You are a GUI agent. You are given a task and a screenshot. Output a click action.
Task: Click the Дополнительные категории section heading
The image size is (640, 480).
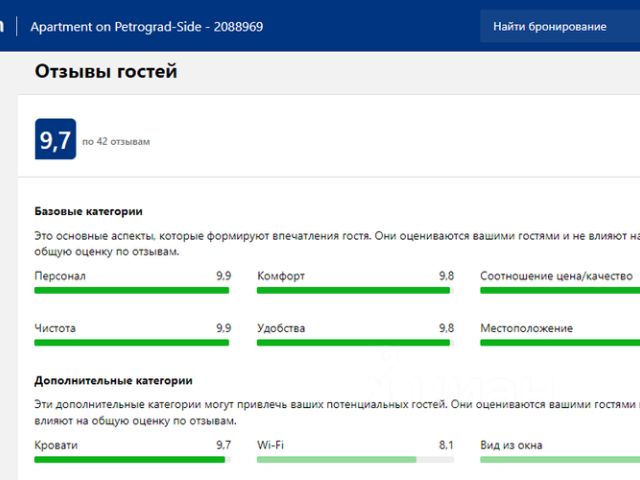pos(113,381)
